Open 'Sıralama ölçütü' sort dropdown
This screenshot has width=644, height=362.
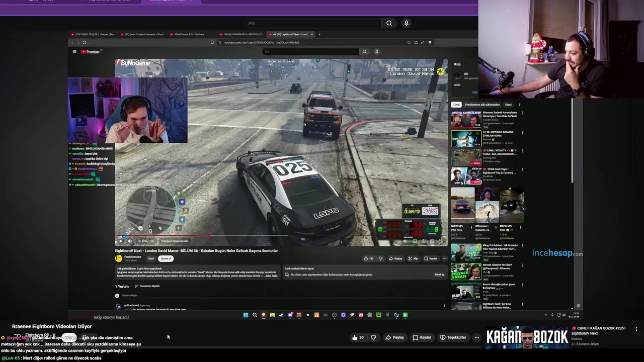[147, 286]
